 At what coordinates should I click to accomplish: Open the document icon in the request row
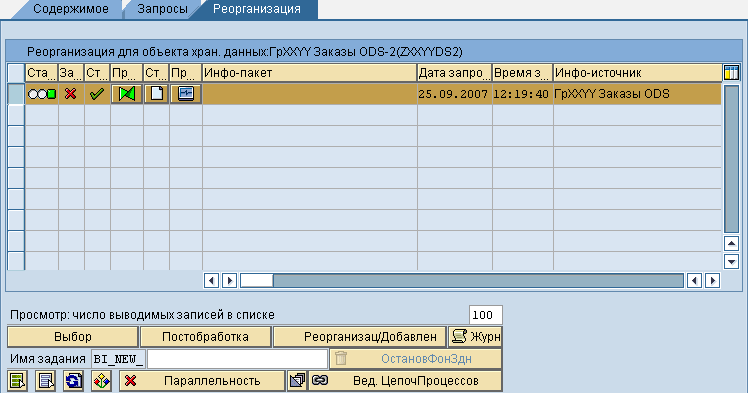click(x=156, y=94)
